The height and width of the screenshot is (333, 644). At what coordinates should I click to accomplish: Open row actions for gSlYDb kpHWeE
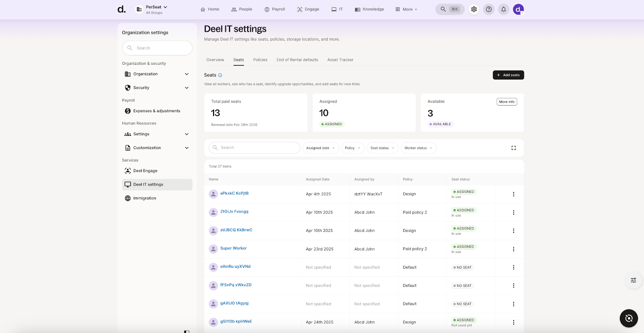coord(514,322)
